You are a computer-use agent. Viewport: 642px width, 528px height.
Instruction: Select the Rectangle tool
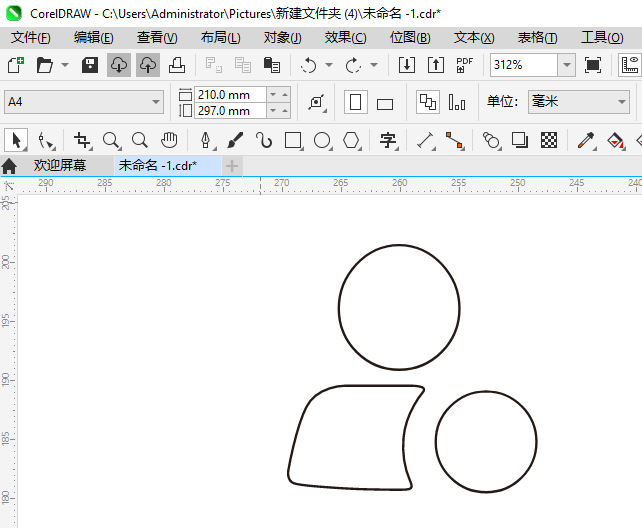point(294,141)
